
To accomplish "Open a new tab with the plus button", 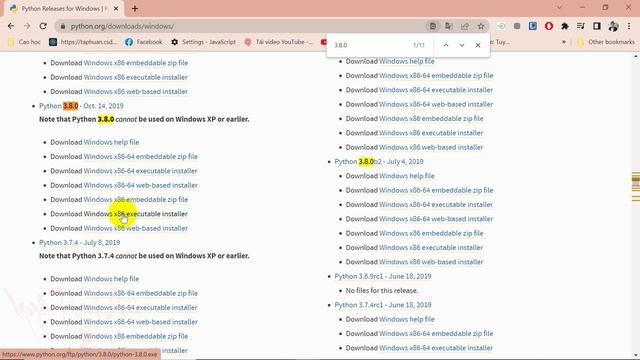I will pos(135,8).
